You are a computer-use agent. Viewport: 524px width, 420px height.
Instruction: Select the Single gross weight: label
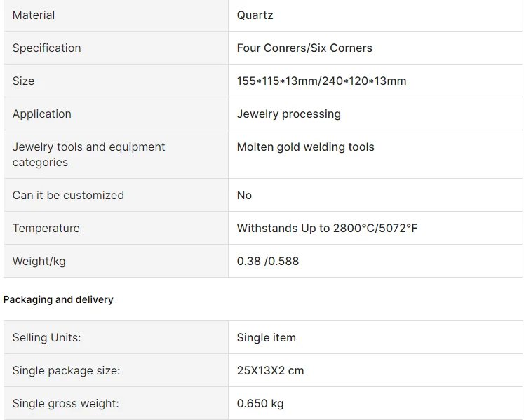click(65, 403)
